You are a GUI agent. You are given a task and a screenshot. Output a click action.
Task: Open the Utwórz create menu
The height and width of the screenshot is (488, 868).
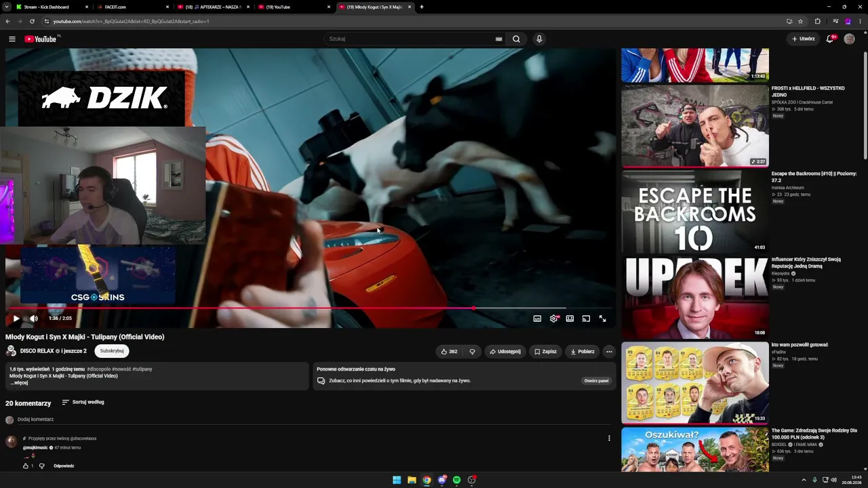(803, 39)
